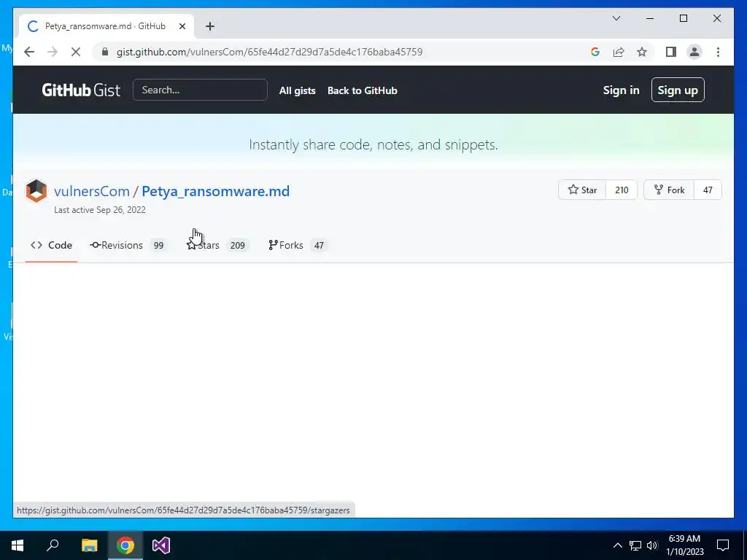747x560 pixels.
Task: Focus the gist Search field
Action: 200,90
